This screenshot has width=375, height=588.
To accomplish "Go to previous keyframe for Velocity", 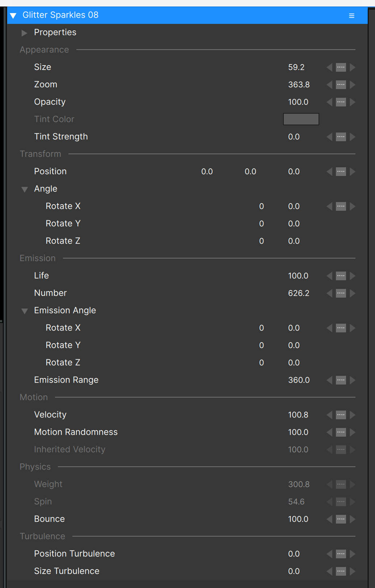I will pos(329,415).
